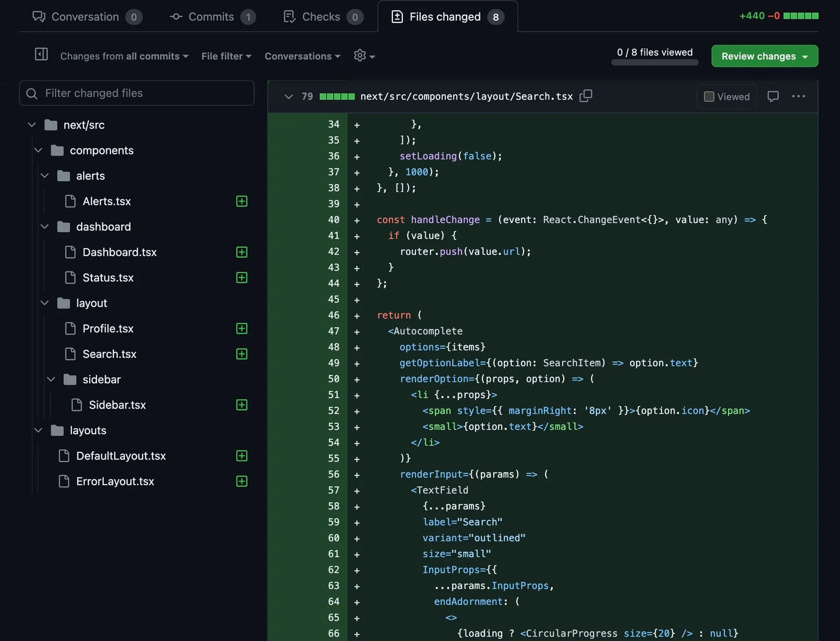Click added-file badge next to Sidebar.tsx
The image size is (840, 641).
(241, 405)
